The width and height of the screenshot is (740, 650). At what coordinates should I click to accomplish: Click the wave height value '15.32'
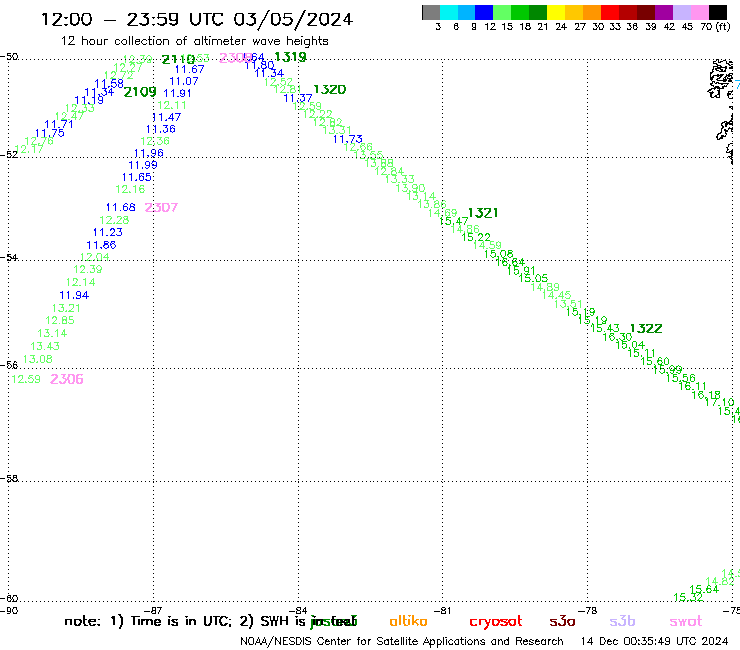[688, 598]
